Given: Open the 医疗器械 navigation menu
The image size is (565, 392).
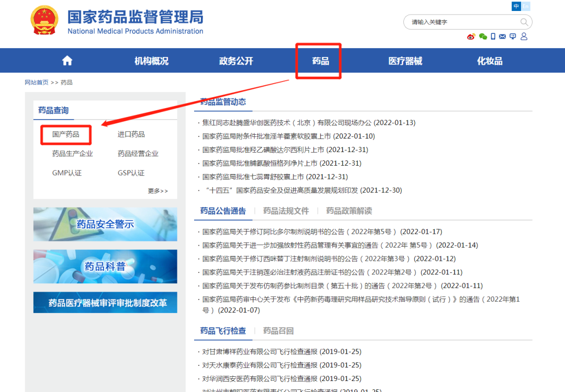Looking at the screenshot, I should click(x=405, y=61).
